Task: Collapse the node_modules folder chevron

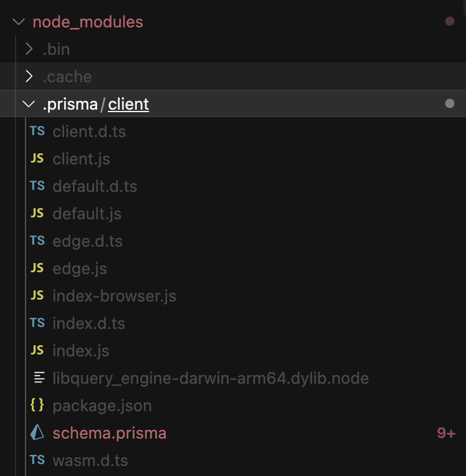Action: coord(19,22)
